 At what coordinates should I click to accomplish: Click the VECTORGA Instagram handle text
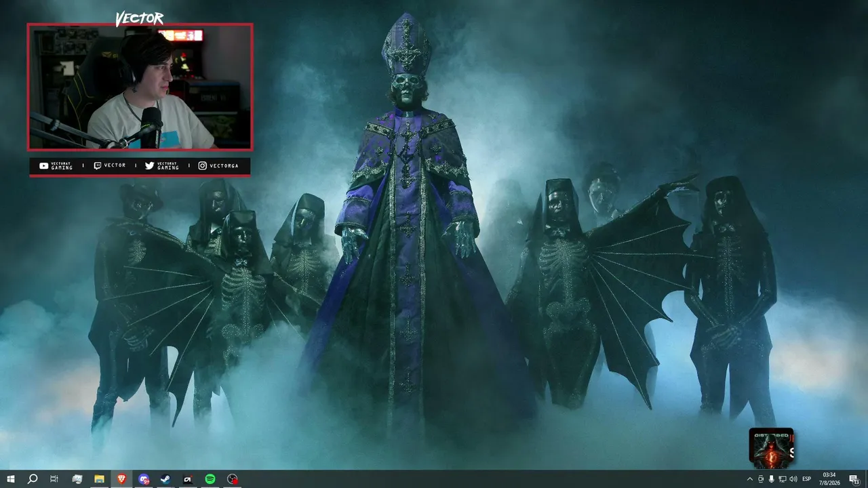[x=224, y=166]
